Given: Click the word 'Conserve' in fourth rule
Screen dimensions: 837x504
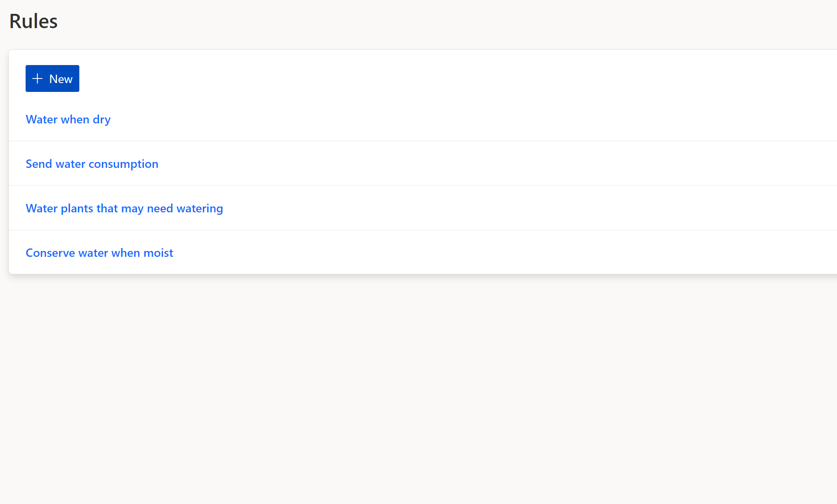Looking at the screenshot, I should click(50, 253).
